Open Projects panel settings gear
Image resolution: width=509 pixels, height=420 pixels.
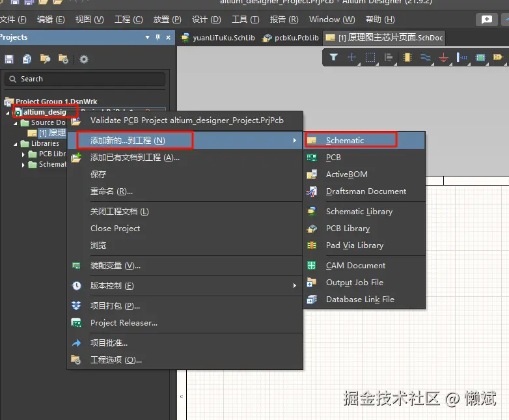click(84, 59)
